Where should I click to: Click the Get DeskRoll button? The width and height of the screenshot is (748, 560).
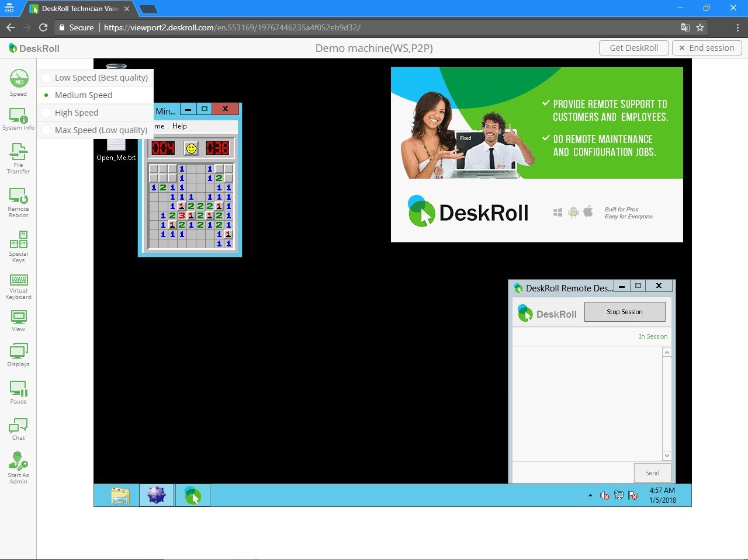[x=633, y=48]
